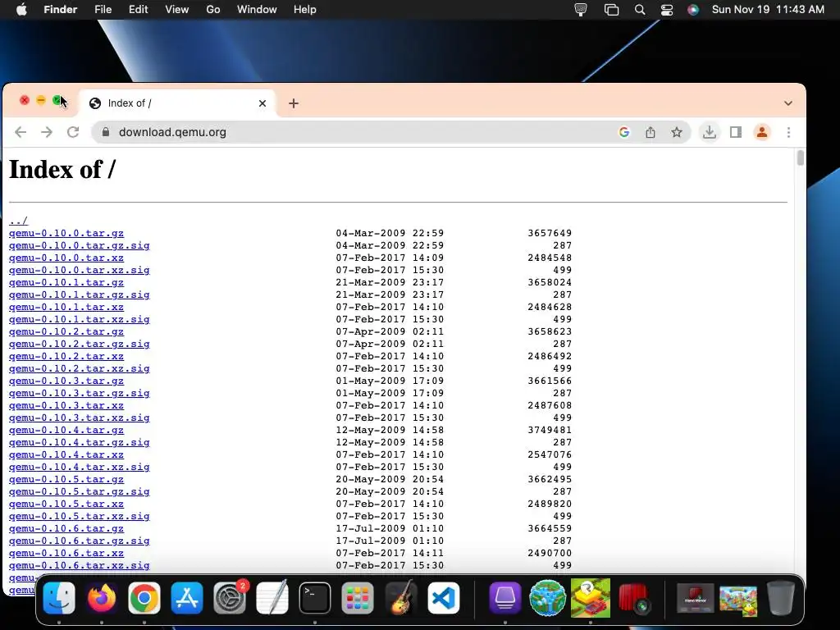The image size is (840, 630).
Task: Click the Google icon in address bar
Action: [x=623, y=132]
